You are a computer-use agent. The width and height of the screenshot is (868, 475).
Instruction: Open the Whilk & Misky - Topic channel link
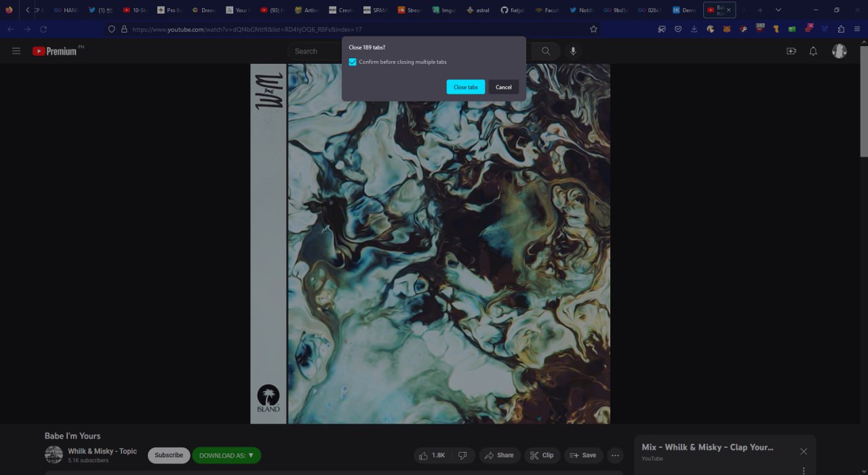point(102,451)
